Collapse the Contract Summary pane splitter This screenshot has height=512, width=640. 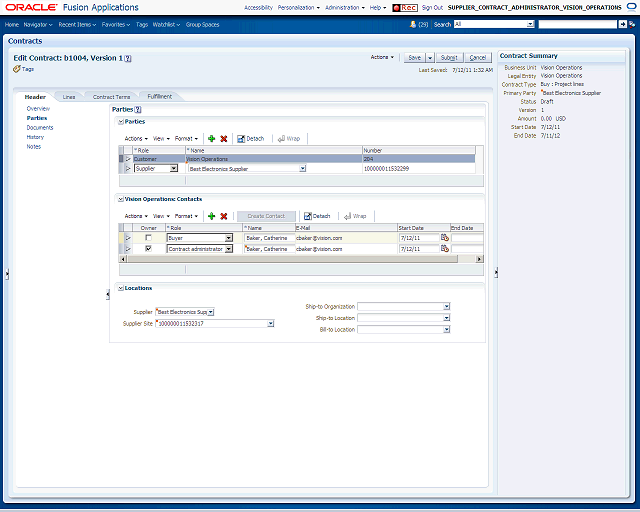(496, 272)
